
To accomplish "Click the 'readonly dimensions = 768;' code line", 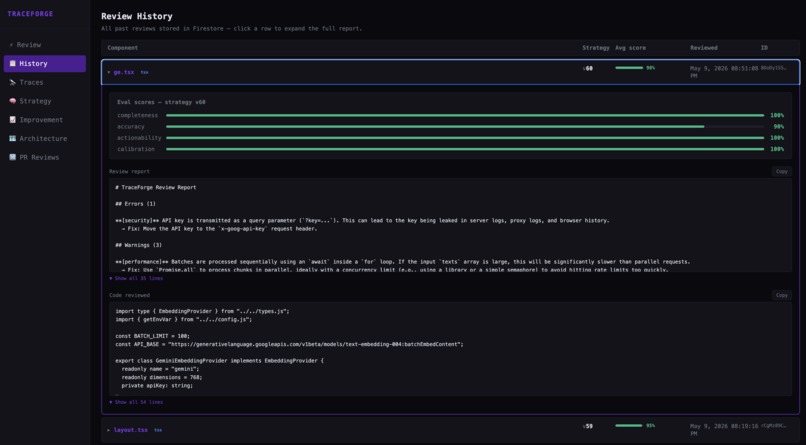I will pyautogui.click(x=162, y=377).
